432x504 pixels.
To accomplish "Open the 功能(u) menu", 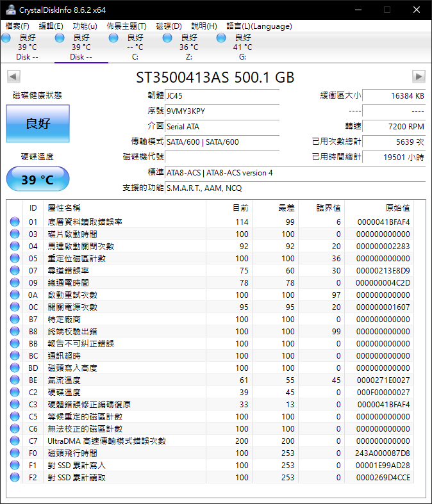I will (x=85, y=26).
